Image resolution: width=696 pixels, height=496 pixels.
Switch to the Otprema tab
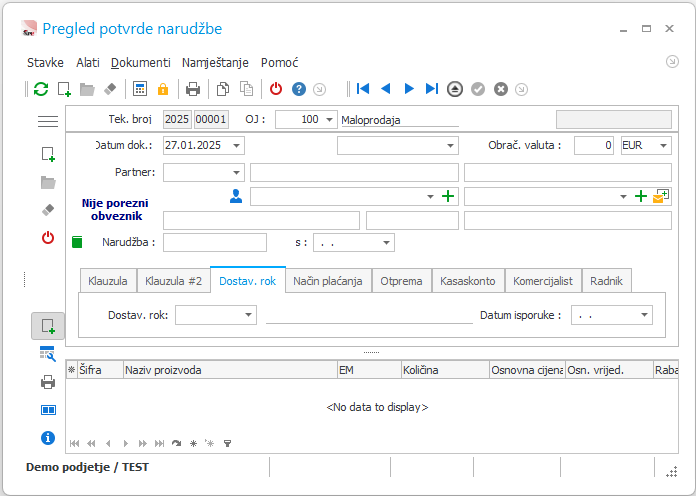[x=401, y=281]
